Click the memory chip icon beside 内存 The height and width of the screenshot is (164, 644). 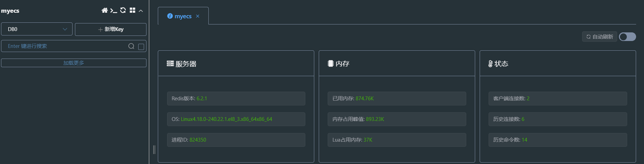331,63
